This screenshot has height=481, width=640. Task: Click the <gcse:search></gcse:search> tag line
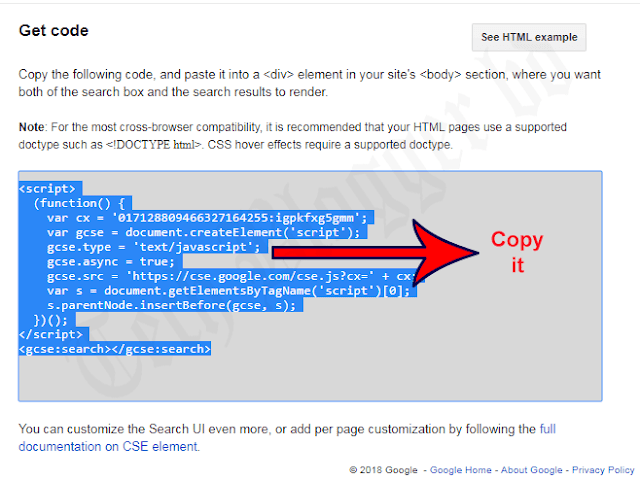115,349
